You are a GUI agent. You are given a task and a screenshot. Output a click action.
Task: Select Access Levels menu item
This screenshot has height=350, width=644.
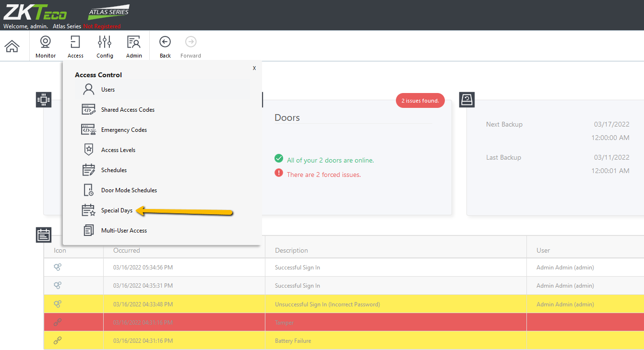pos(162,150)
